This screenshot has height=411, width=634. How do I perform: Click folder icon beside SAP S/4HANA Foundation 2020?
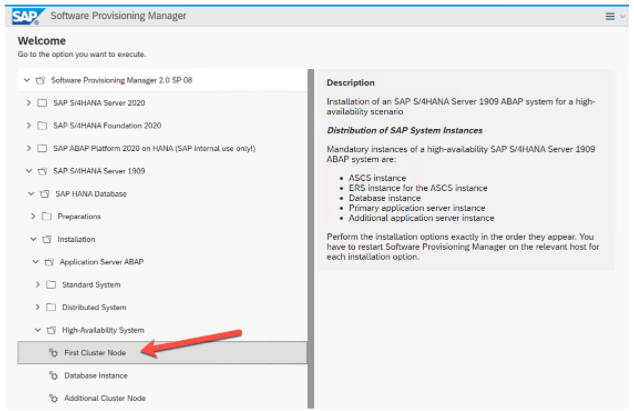click(42, 126)
